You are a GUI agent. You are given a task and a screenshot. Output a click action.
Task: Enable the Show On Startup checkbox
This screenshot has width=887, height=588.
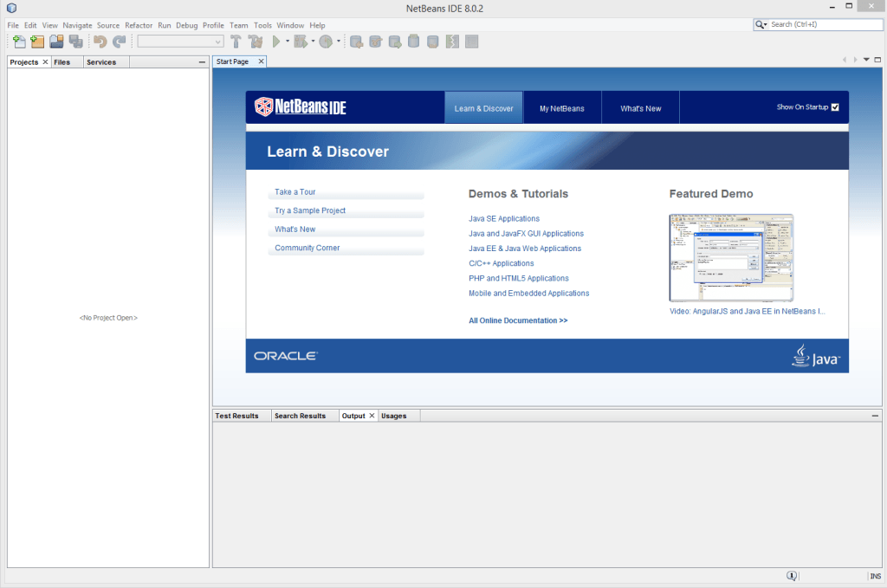[x=834, y=107]
